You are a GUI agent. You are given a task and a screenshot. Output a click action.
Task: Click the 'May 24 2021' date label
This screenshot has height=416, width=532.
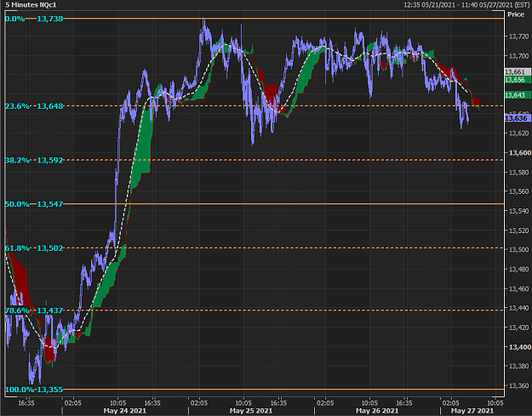pyautogui.click(x=125, y=411)
